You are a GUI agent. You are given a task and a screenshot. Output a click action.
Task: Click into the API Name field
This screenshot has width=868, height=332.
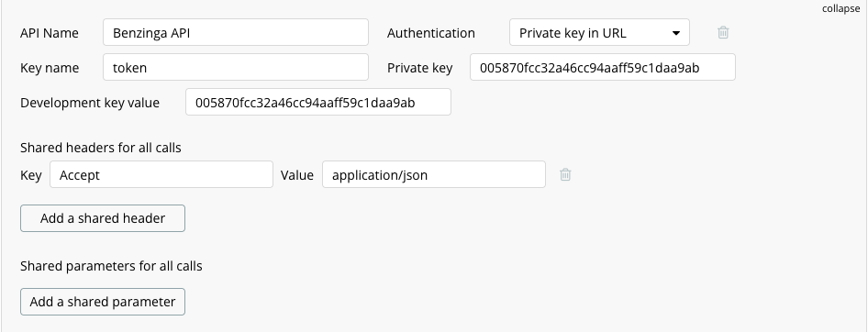click(x=236, y=33)
